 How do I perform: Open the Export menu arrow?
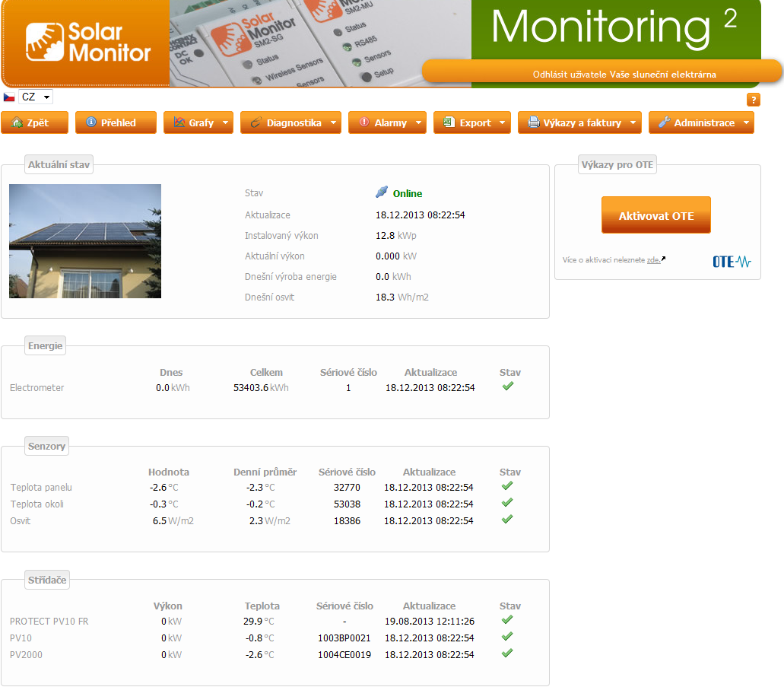(504, 123)
